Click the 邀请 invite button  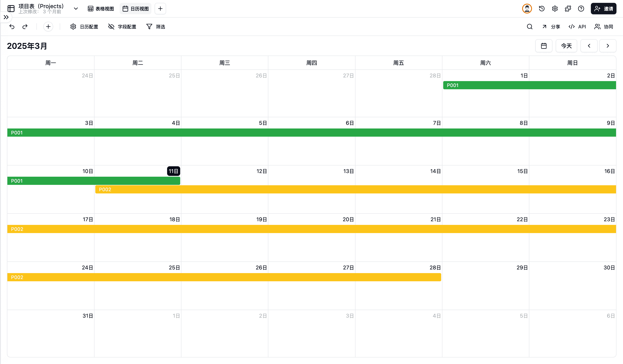(604, 9)
